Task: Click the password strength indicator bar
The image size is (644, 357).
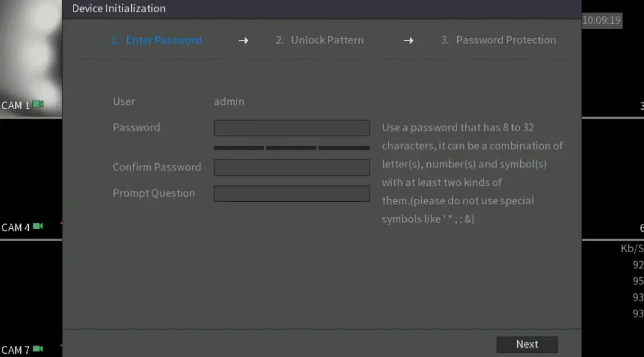Action: point(291,148)
